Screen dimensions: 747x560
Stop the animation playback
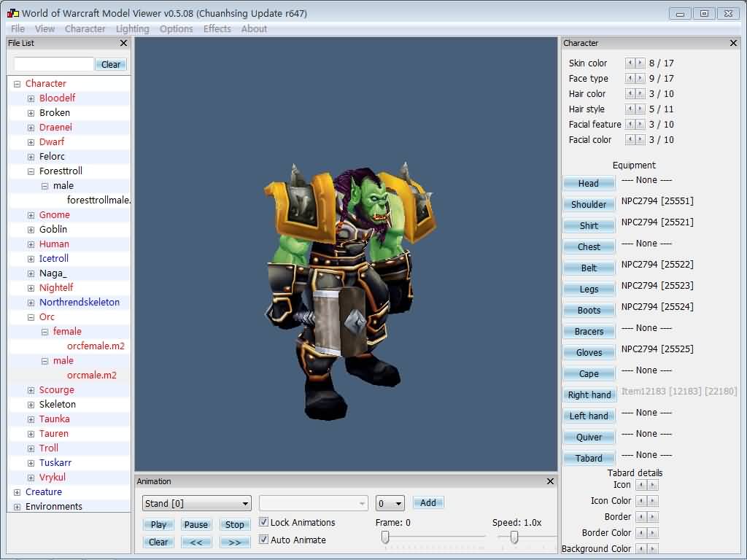tap(235, 524)
